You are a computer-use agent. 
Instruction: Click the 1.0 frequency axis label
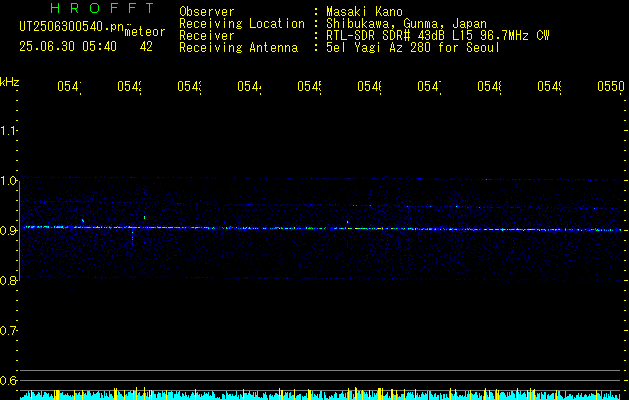coord(8,180)
